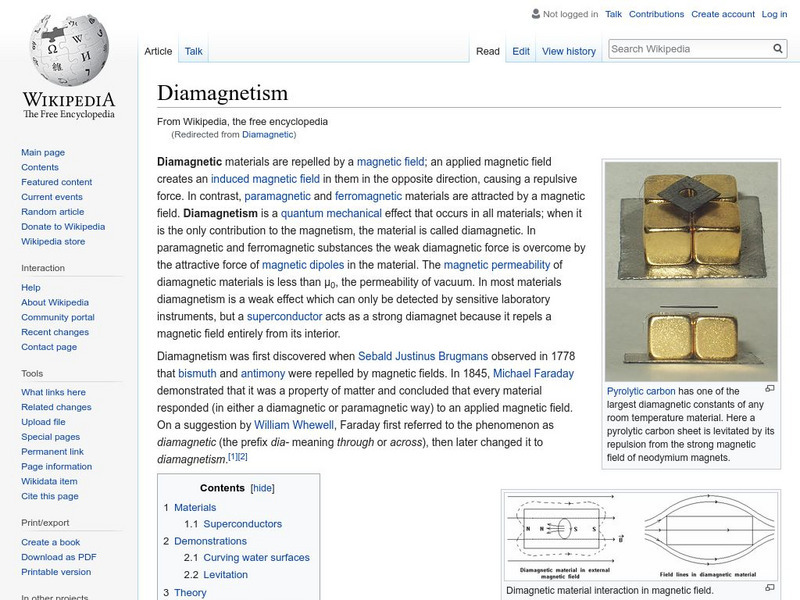Open the Michael Faraday link
The width and height of the screenshot is (800, 600).
533,373
